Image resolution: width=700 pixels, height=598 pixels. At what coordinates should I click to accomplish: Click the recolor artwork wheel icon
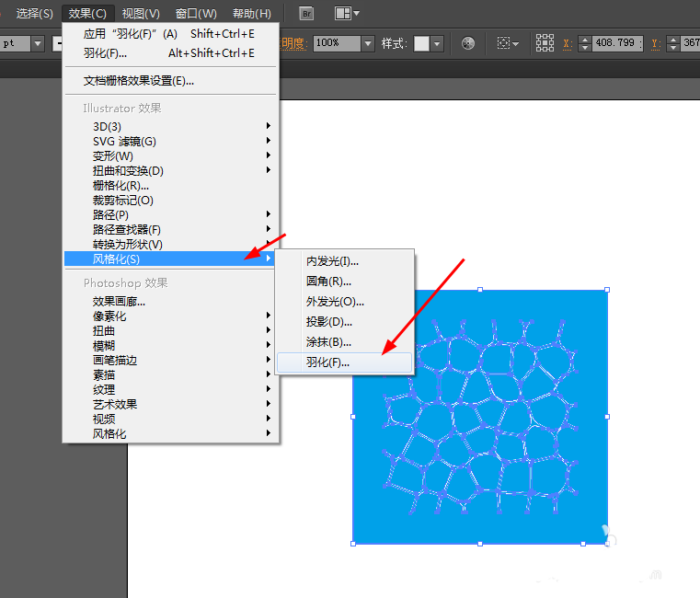point(468,43)
